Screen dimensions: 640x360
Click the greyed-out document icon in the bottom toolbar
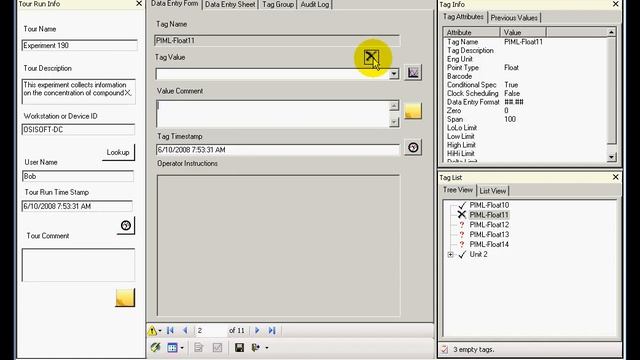[x=199, y=348]
